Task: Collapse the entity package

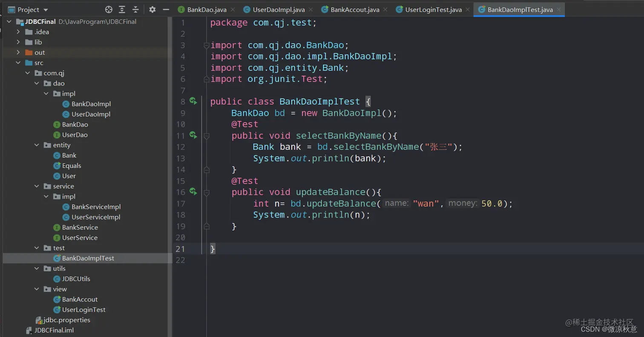Action: pos(37,145)
